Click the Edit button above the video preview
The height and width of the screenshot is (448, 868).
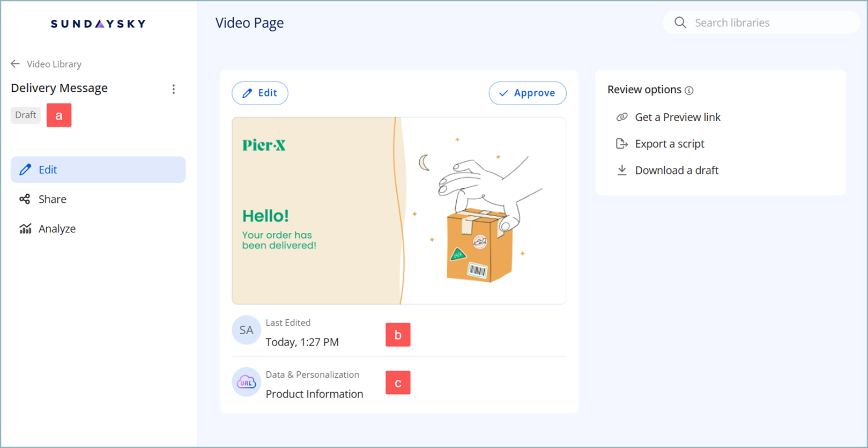[260, 93]
